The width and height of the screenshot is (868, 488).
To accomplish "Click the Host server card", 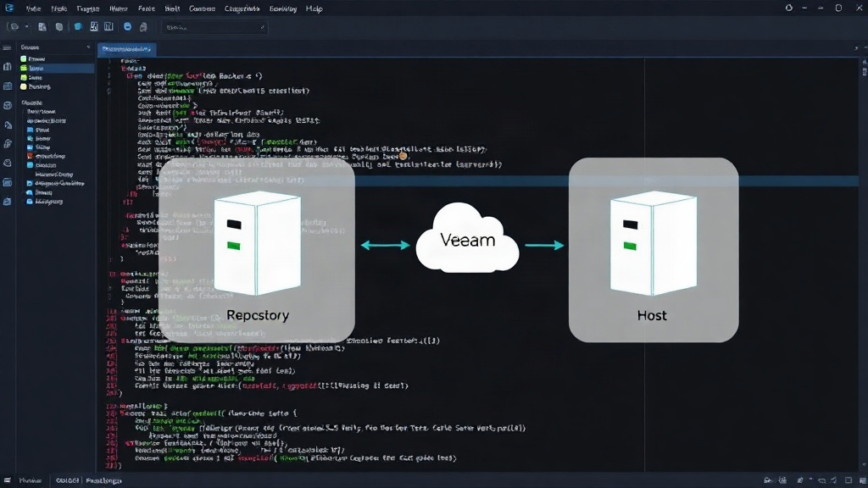I will (x=654, y=250).
